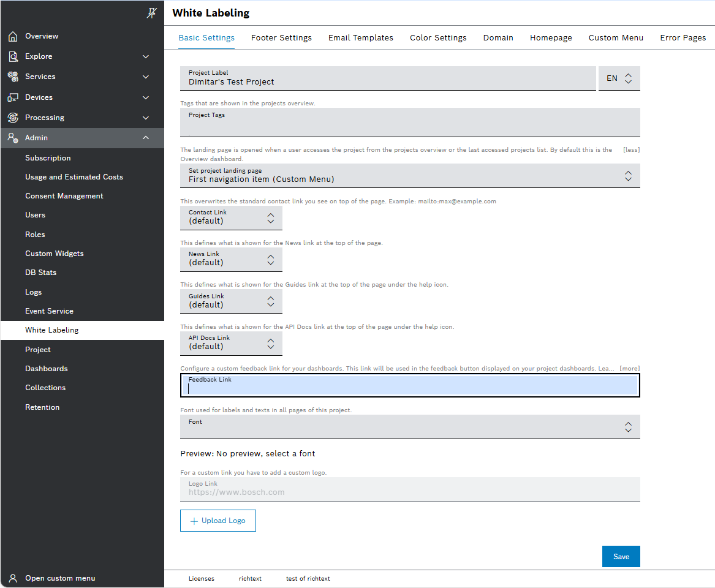This screenshot has width=715, height=588.
Task: Click the Explore magnifier icon
Action: click(x=13, y=56)
